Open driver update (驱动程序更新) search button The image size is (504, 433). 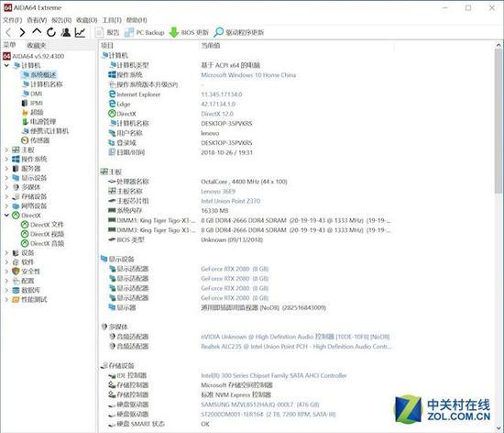pyautogui.click(x=239, y=32)
